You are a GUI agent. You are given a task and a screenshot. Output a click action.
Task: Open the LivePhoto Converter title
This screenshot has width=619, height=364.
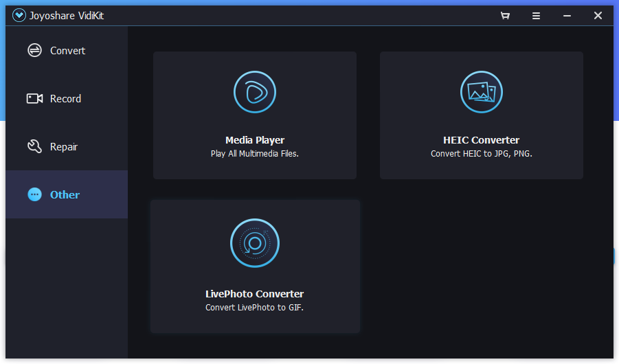pyautogui.click(x=255, y=294)
